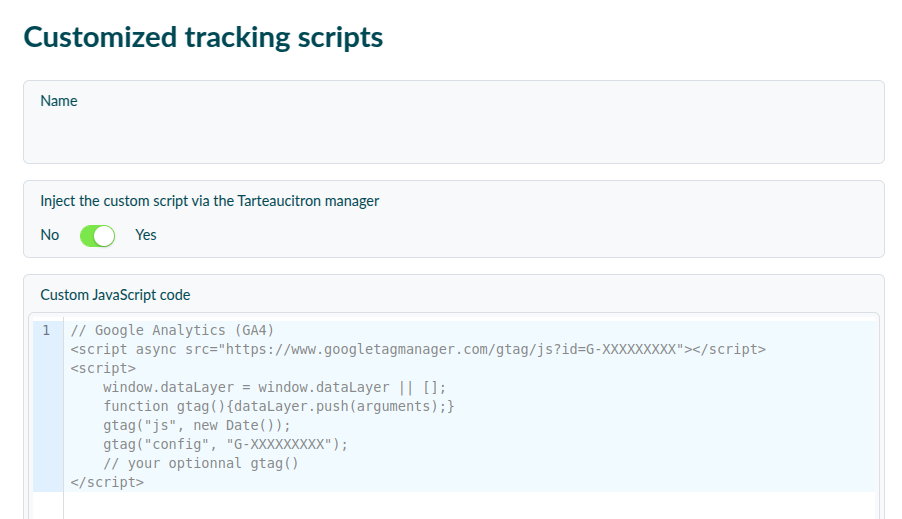Viewport: 902px width, 519px height.
Task: Click the googletagmanager.com URL in the code
Action: click(451, 349)
